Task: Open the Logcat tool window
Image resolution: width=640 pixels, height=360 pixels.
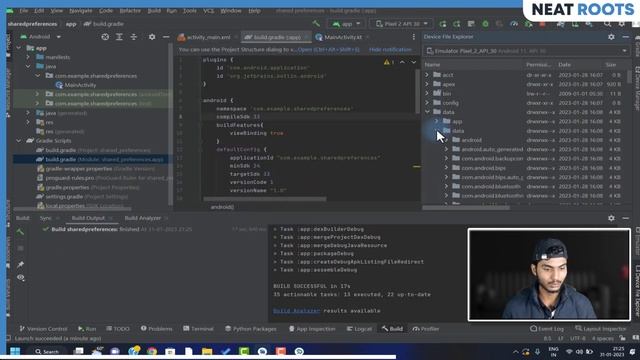Action: click(x=359, y=329)
